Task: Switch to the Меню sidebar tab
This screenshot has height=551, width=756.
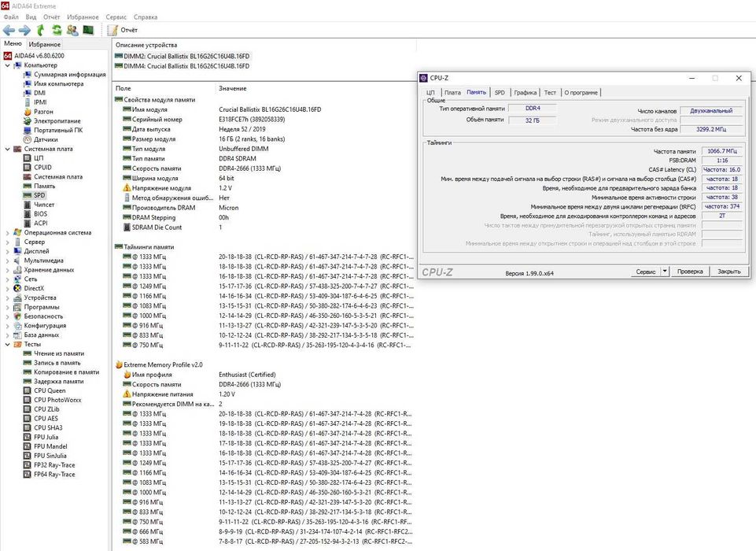Action: (13, 44)
